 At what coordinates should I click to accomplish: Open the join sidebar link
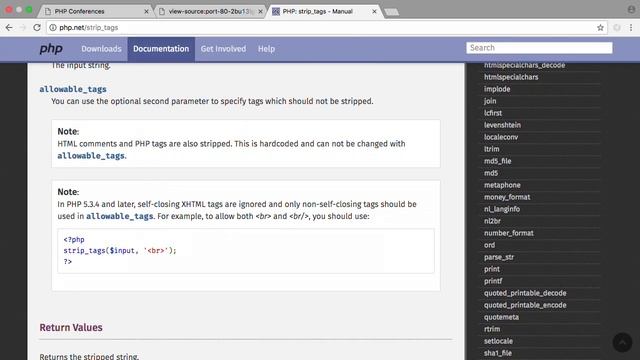(490, 101)
